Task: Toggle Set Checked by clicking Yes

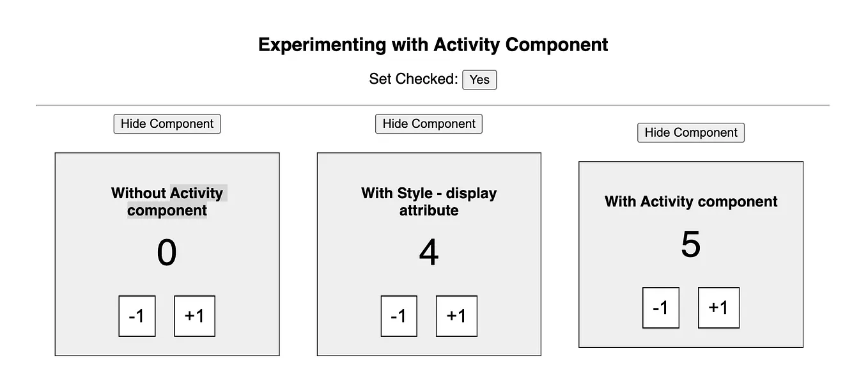Action: click(x=479, y=79)
